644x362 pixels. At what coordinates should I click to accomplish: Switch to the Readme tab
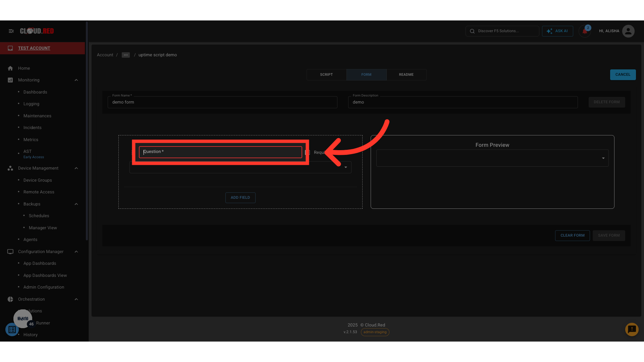(406, 75)
